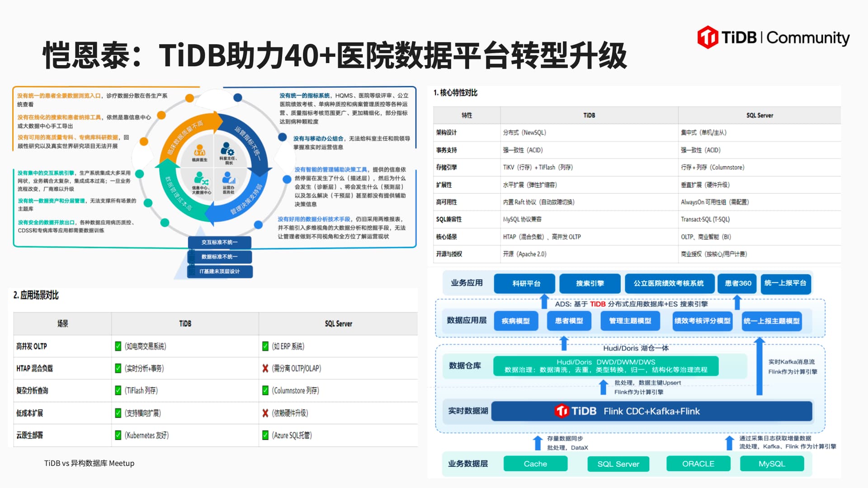The image size is (868, 488).
Task: Click the red X beside 需分离 OLTP/OLAP
Action: click(265, 368)
